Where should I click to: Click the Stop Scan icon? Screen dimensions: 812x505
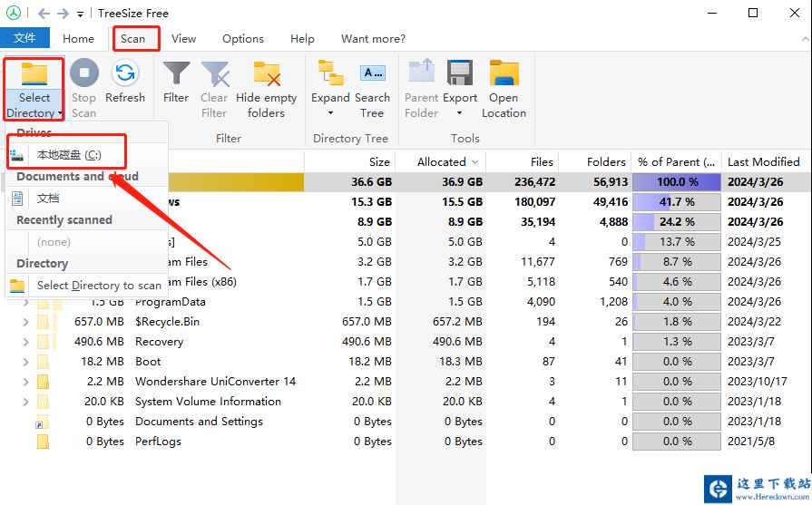click(83, 73)
